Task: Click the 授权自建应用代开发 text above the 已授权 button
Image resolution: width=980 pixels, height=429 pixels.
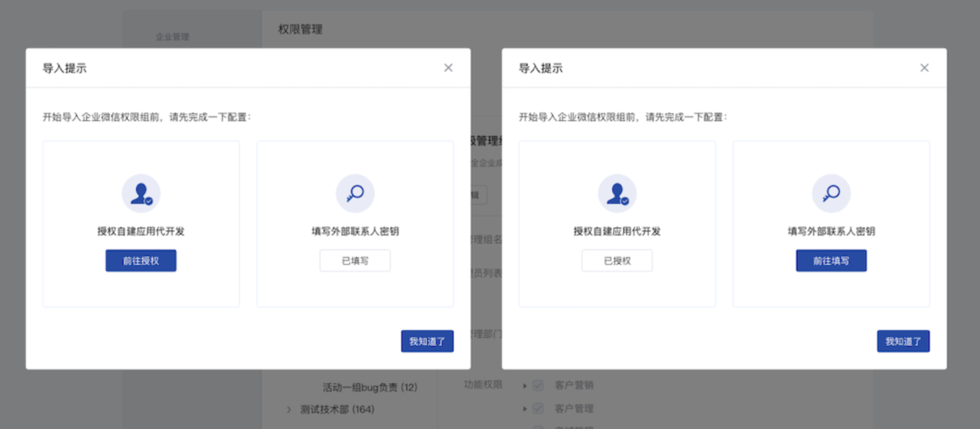Action: pyautogui.click(x=617, y=231)
